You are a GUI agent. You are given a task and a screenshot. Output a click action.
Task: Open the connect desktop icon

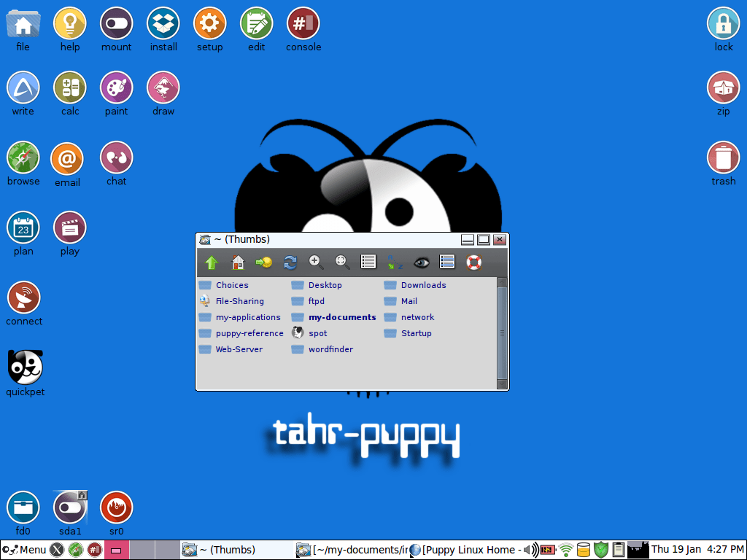(x=24, y=304)
